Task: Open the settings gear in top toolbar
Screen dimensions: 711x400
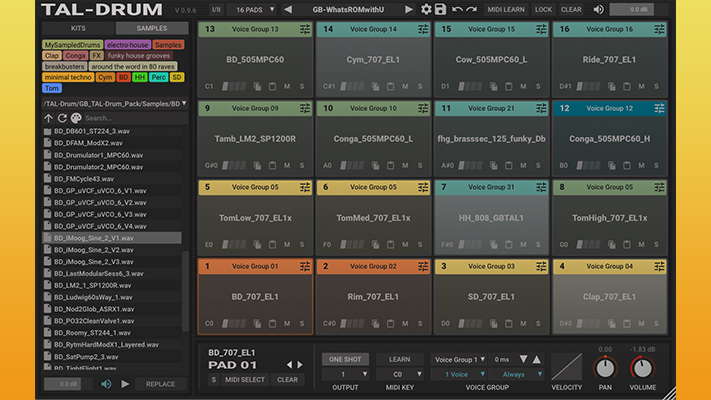Action: pyautogui.click(x=427, y=9)
